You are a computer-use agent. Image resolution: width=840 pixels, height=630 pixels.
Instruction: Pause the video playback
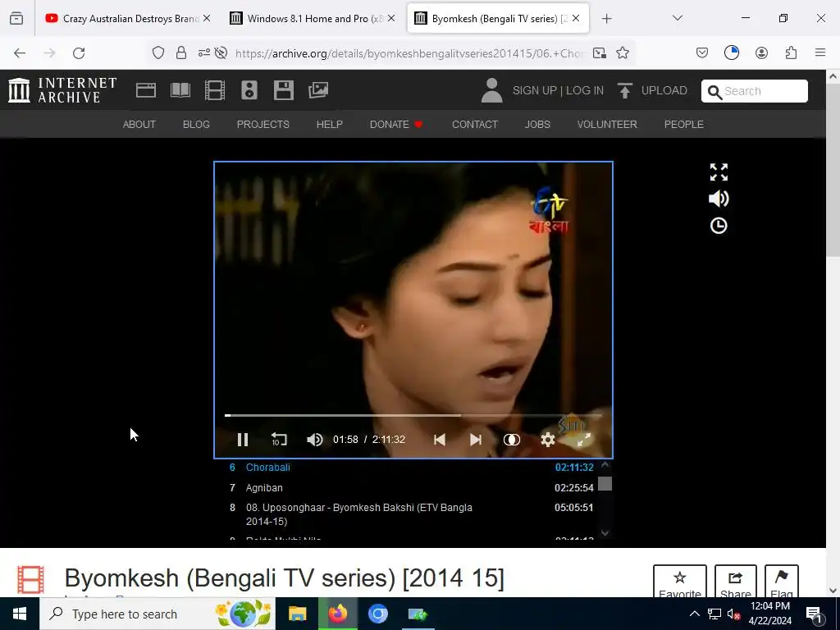(243, 440)
